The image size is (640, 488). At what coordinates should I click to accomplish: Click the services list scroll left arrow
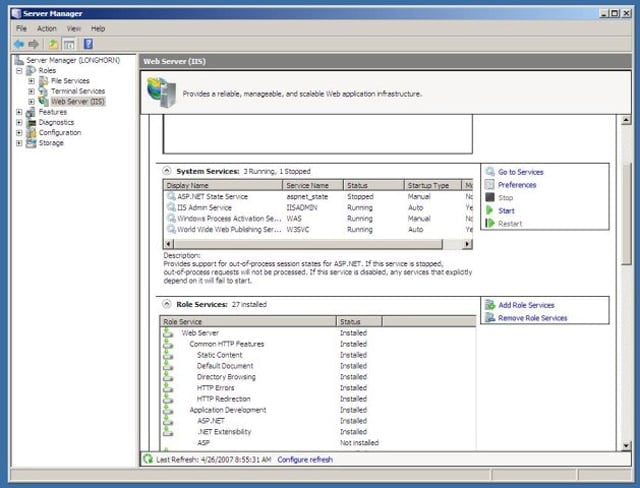(168, 244)
